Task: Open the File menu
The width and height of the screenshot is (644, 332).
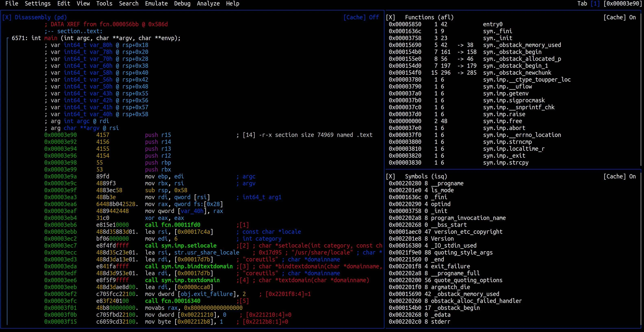Action: point(12,3)
